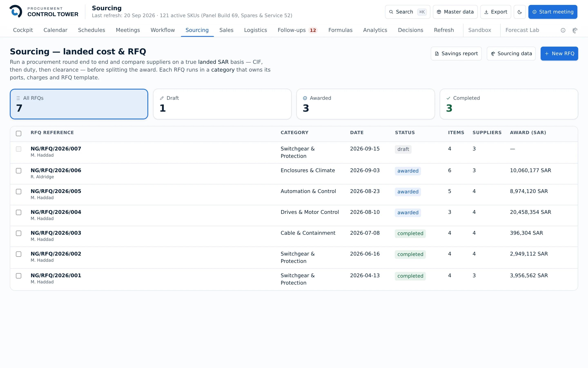588x368 pixels.
Task: Switch to the Cockpit tab
Action: click(23, 30)
